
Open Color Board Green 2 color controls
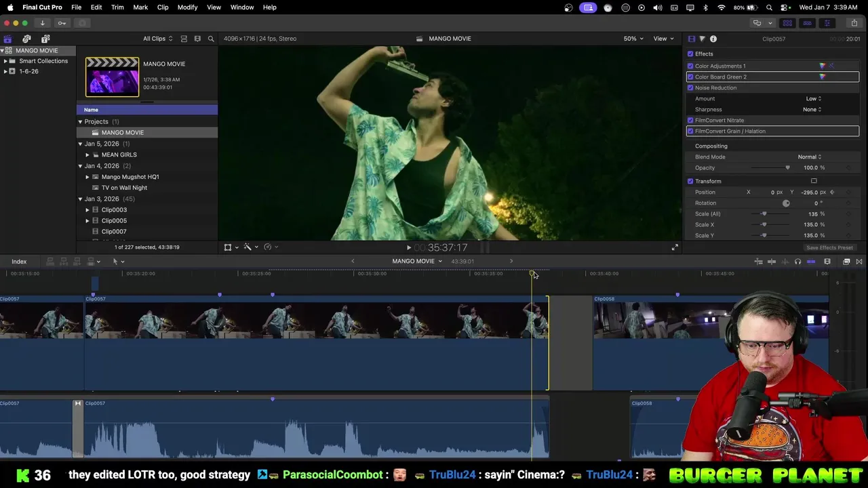point(823,77)
